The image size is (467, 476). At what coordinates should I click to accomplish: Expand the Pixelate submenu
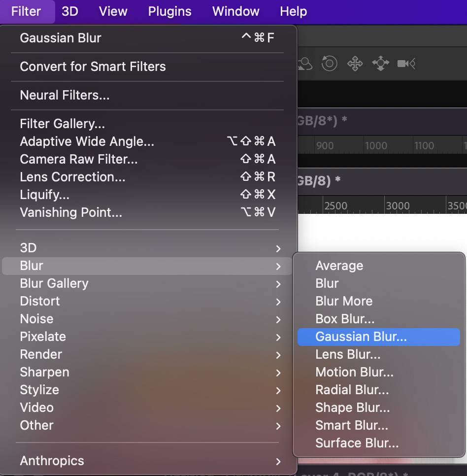point(147,337)
